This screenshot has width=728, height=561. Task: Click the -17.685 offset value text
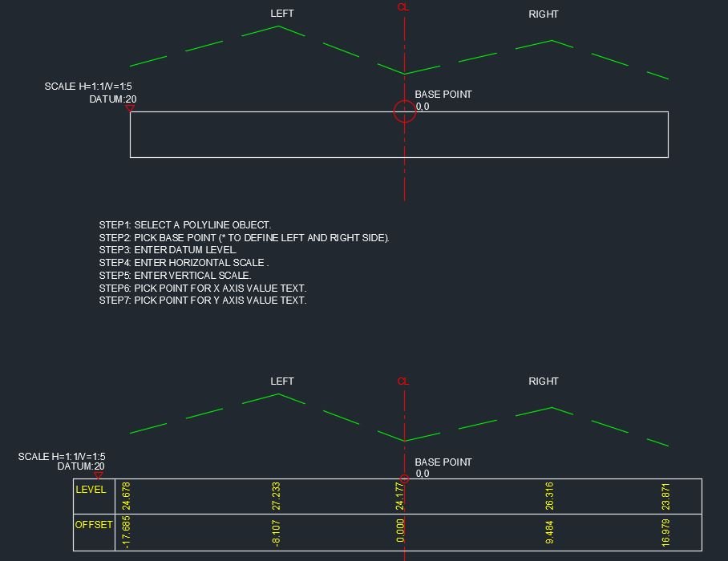point(125,531)
